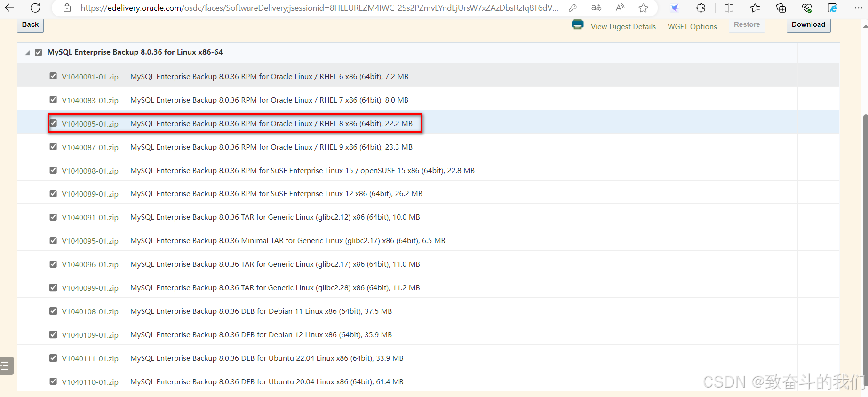Screen dimensions: 868x397
Task: Download file V1040083-01.zip link
Action: point(90,100)
